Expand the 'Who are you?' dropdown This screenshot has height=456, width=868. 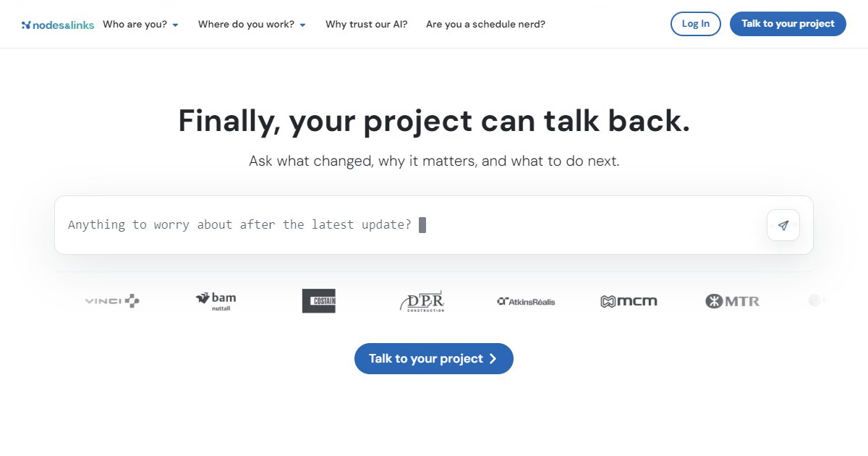[x=140, y=25]
